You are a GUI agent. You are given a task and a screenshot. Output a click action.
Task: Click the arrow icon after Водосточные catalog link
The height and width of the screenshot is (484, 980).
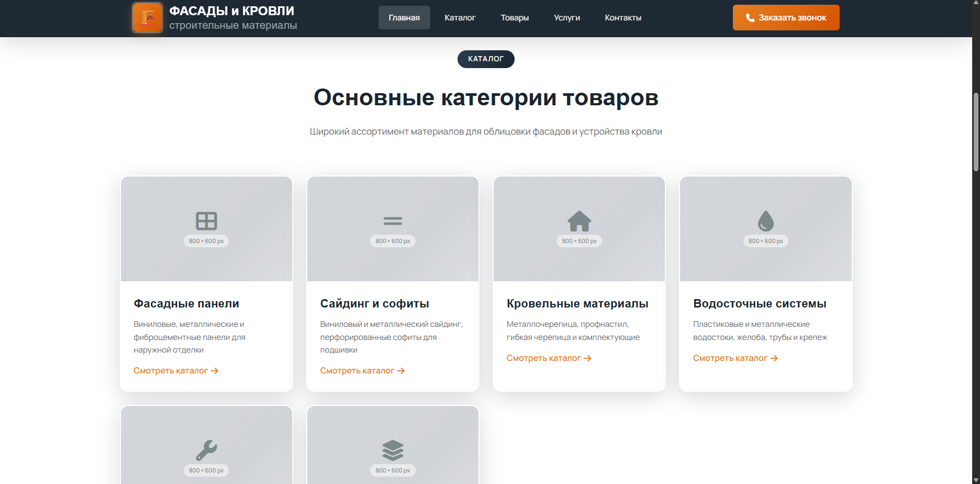774,358
